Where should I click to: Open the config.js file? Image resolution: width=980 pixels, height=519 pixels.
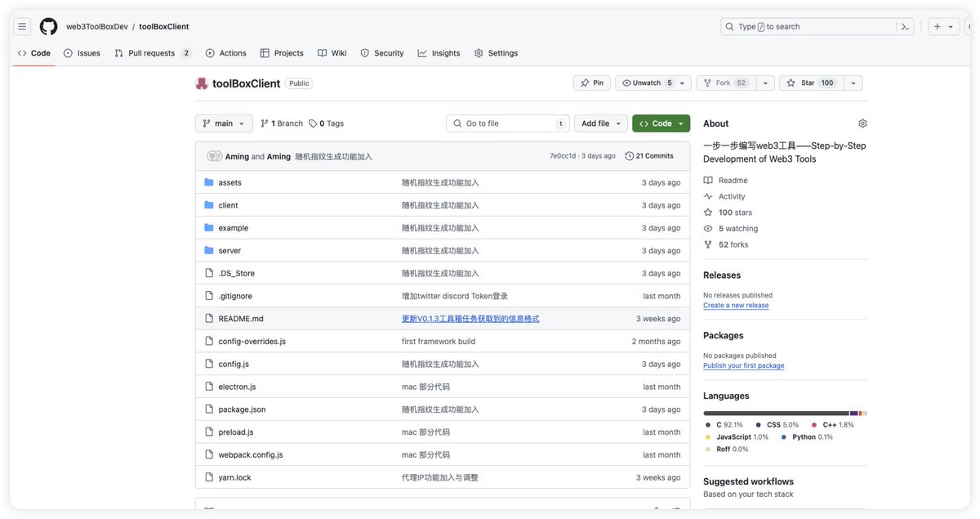pos(234,365)
